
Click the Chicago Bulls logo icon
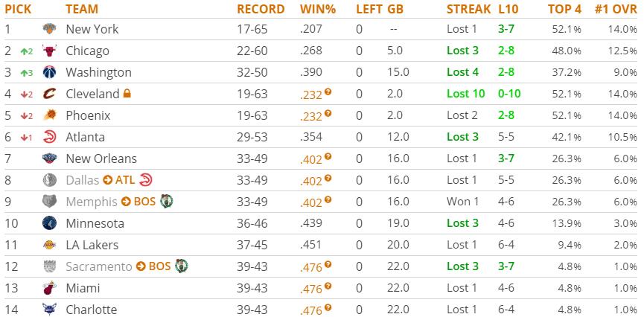pyautogui.click(x=49, y=51)
